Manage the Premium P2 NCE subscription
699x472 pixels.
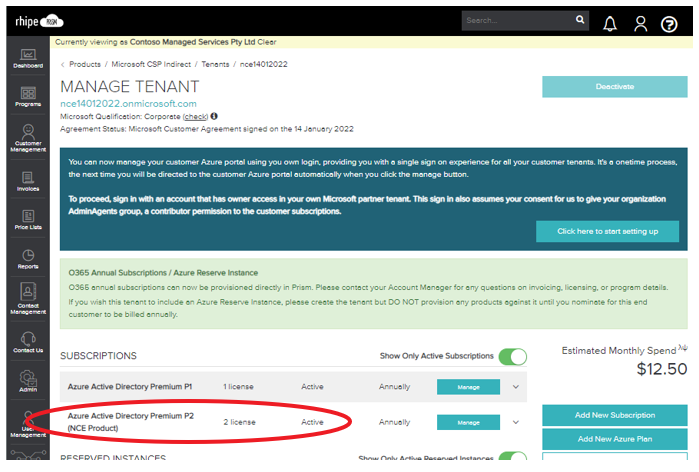tap(468, 422)
